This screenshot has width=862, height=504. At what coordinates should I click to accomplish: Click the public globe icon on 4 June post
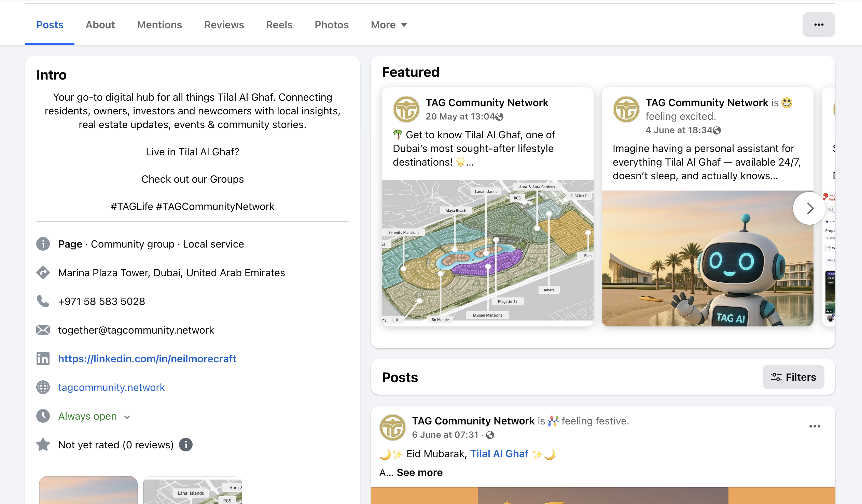pyautogui.click(x=717, y=131)
